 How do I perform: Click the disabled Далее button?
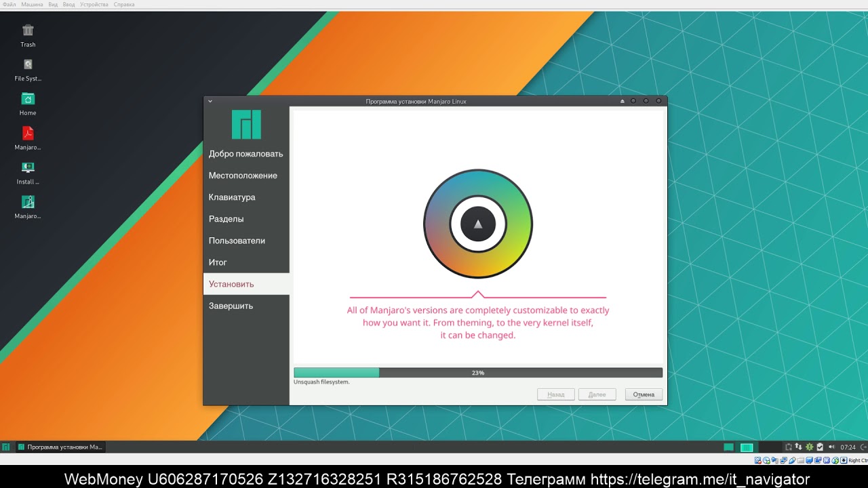(x=597, y=394)
